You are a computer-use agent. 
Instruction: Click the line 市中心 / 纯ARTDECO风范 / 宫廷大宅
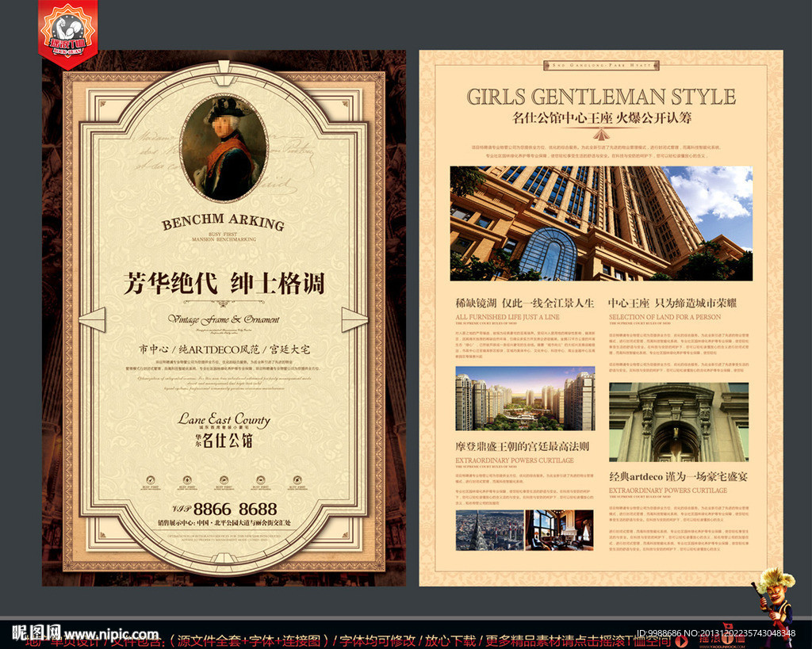[224, 349]
